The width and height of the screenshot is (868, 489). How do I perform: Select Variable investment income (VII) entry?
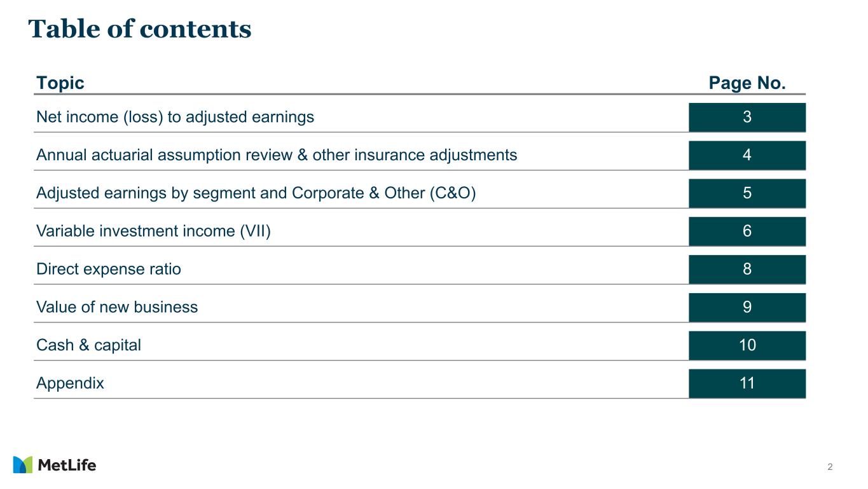pyautogui.click(x=153, y=231)
